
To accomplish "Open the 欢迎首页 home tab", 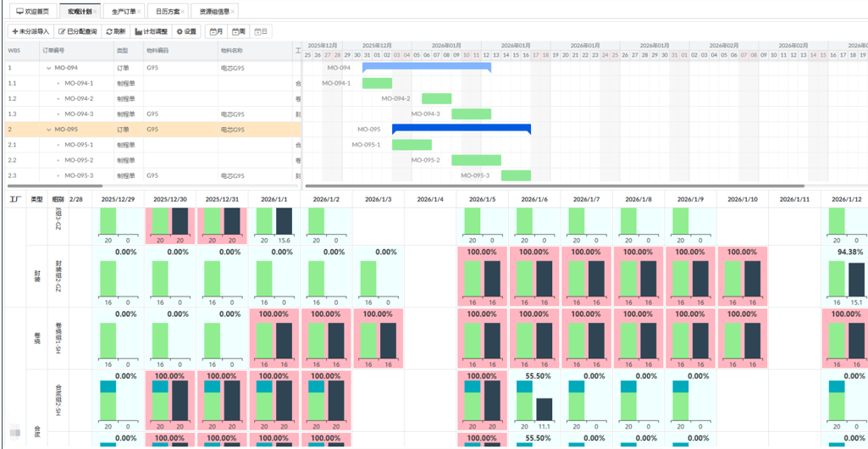I will pyautogui.click(x=33, y=11).
